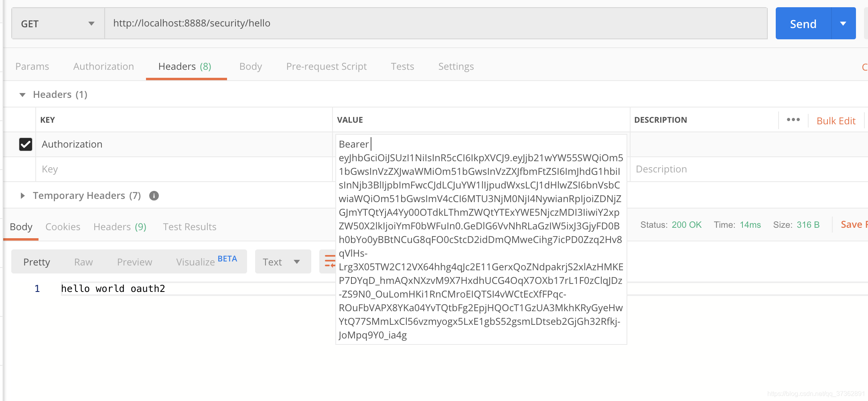Click the DESCRIPTION column header
This screenshot has height=401, width=868.
point(661,120)
